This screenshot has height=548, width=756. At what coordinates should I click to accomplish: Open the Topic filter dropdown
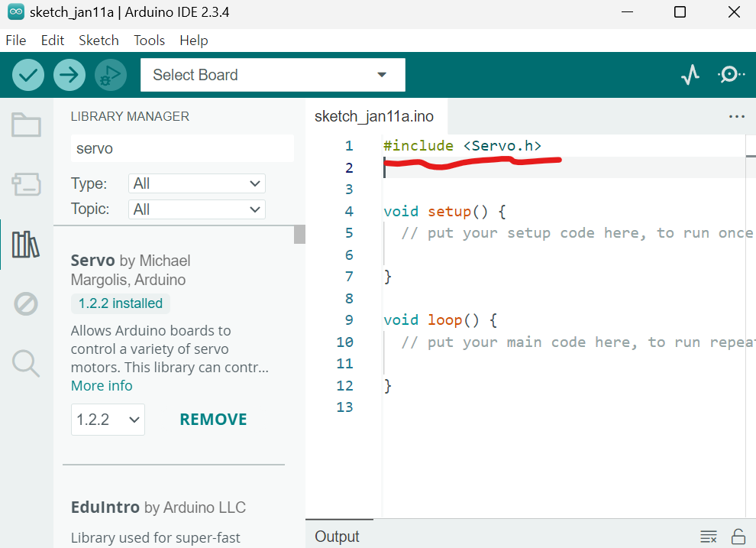pyautogui.click(x=197, y=209)
